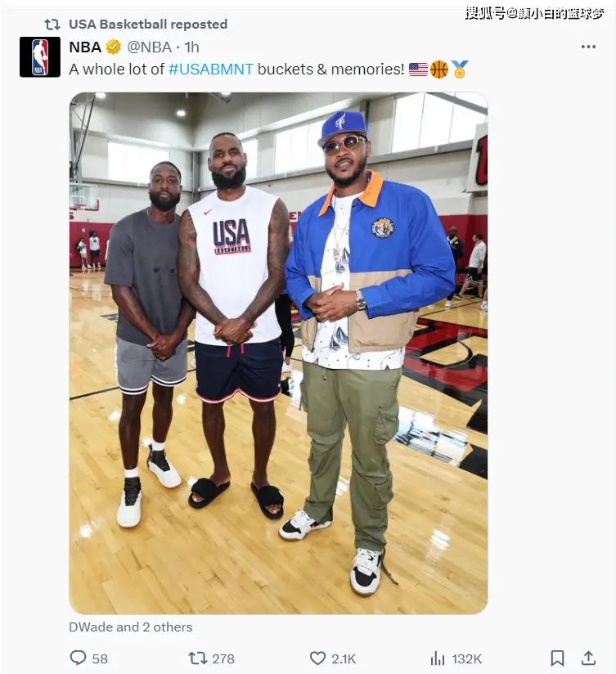The height and width of the screenshot is (674, 616).
Task: Click the repost icon beside USA Basketball
Action: [x=52, y=25]
